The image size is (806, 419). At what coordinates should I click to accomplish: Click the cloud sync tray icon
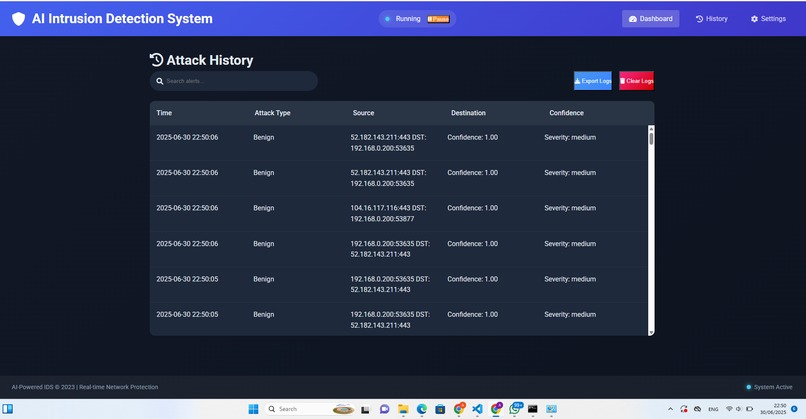click(698, 409)
